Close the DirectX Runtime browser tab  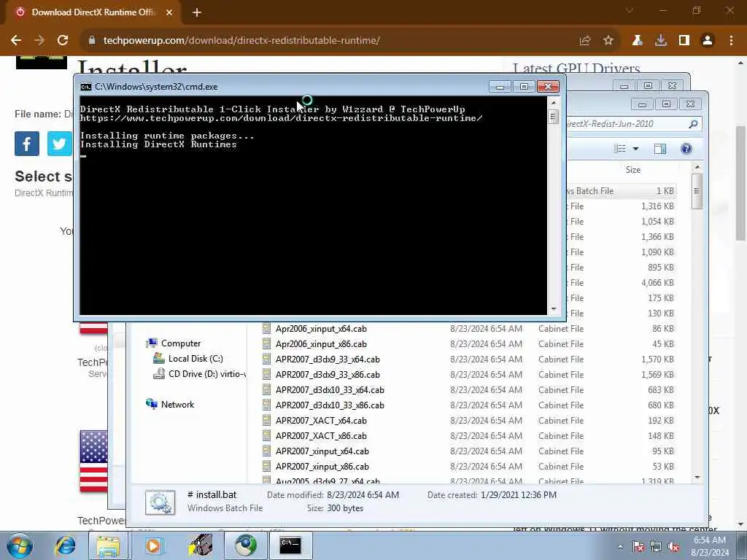(169, 12)
